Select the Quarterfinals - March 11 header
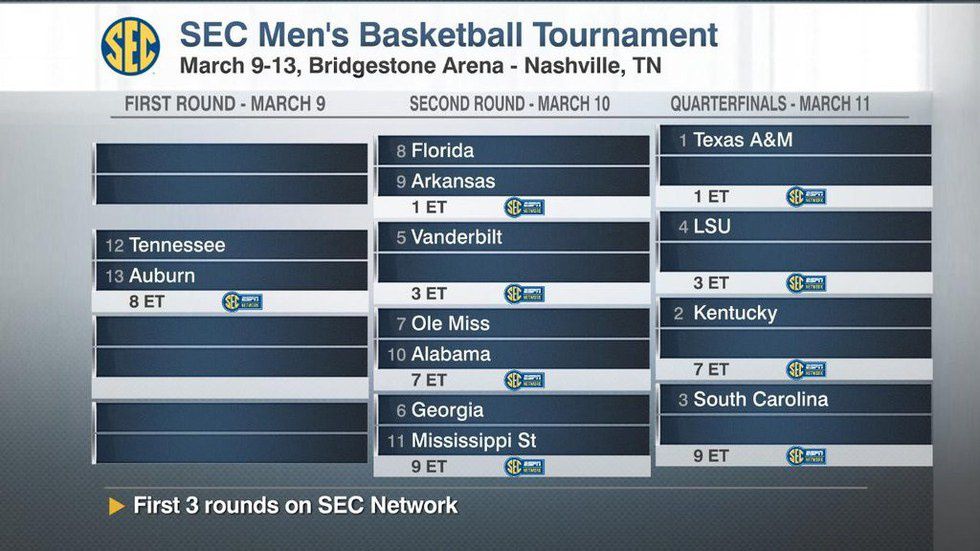The width and height of the screenshot is (980, 551). pyautogui.click(x=770, y=104)
